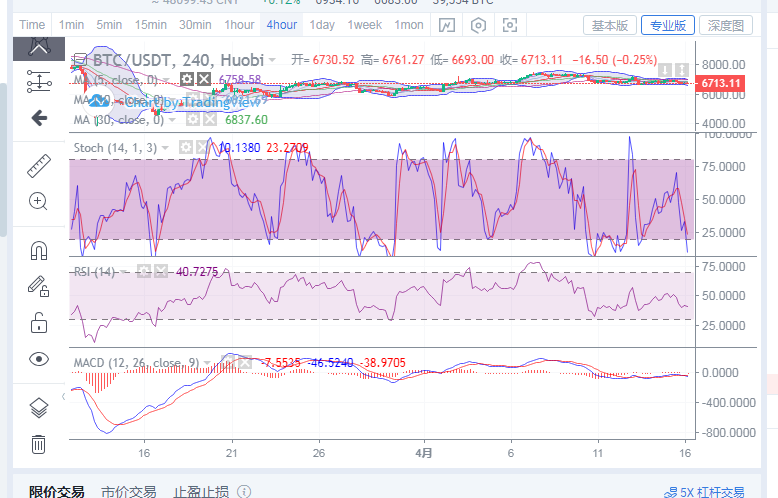Open the 止盈止损 tab
778x498 pixels.
pyautogui.click(x=201, y=492)
